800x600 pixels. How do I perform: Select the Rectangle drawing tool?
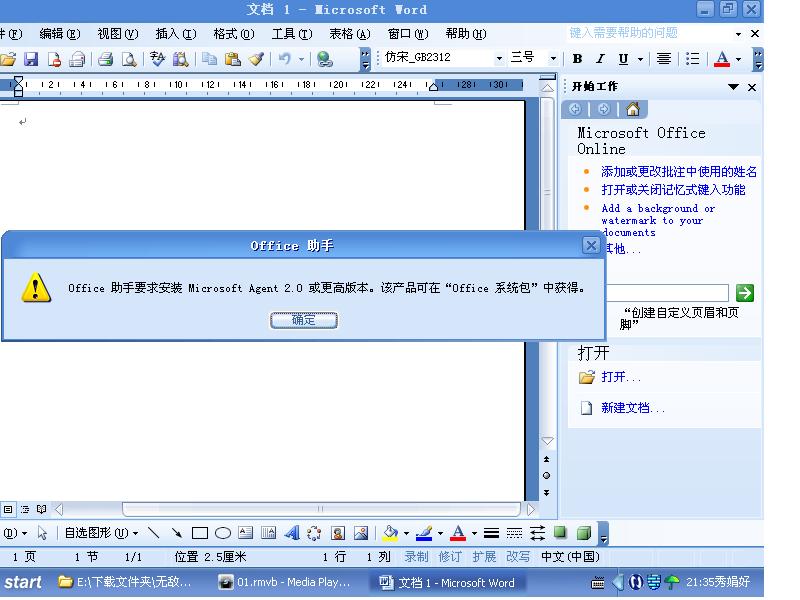coord(199,533)
